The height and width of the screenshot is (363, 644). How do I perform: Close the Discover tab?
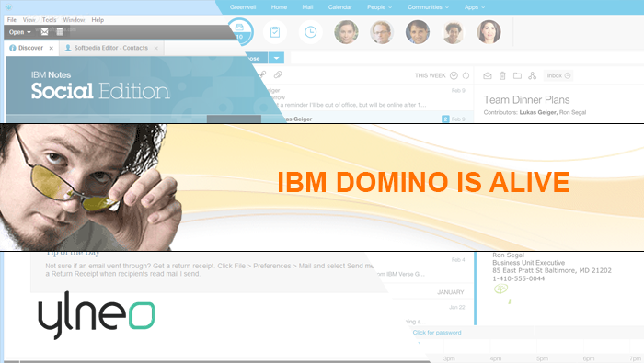51,48
